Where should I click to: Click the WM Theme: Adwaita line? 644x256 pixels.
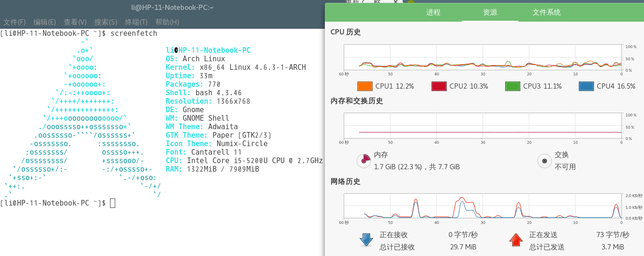point(202,127)
